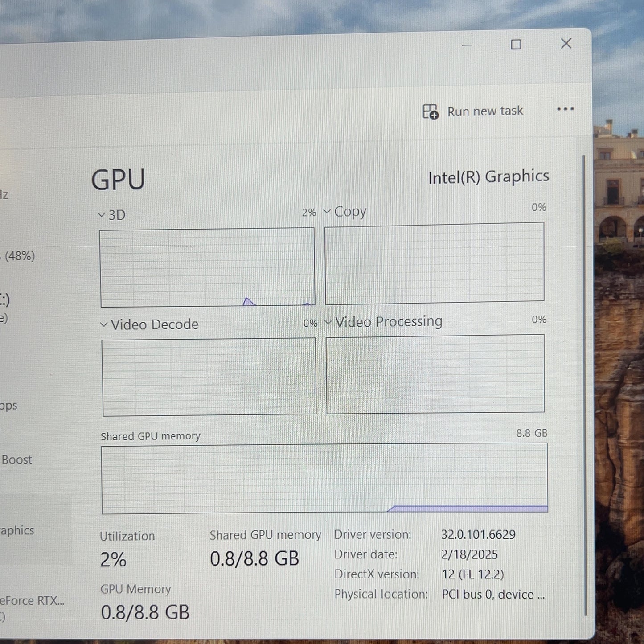644x644 pixels.
Task: Click the GPU heading text
Action: [118, 180]
